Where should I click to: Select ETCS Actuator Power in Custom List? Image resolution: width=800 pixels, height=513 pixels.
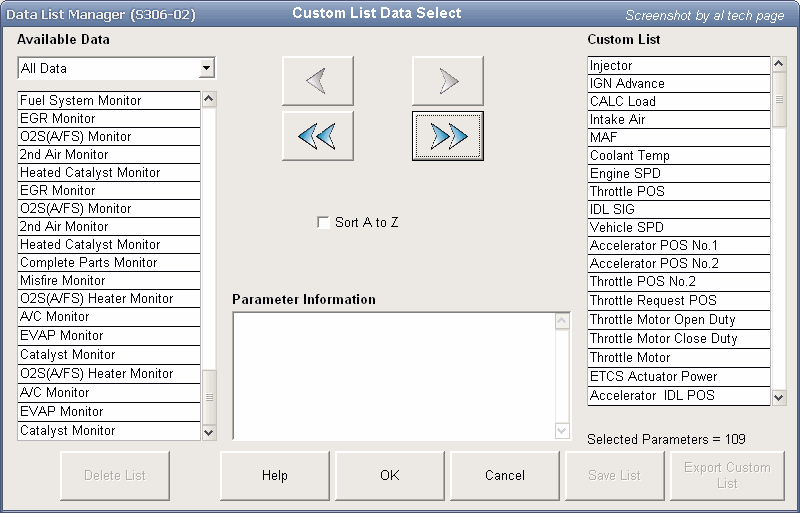pos(678,377)
